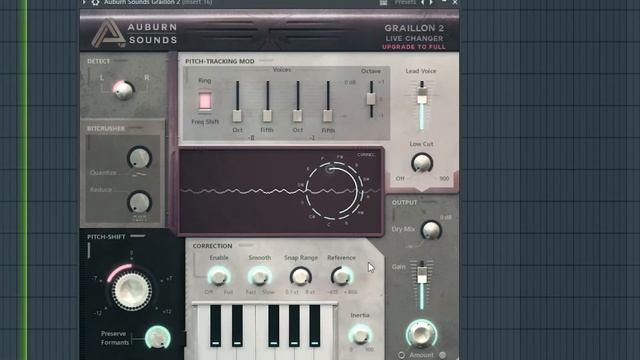Image resolution: width=640 pixels, height=360 pixels.
Task: Click the Detect L/R knob
Action: coord(123,90)
